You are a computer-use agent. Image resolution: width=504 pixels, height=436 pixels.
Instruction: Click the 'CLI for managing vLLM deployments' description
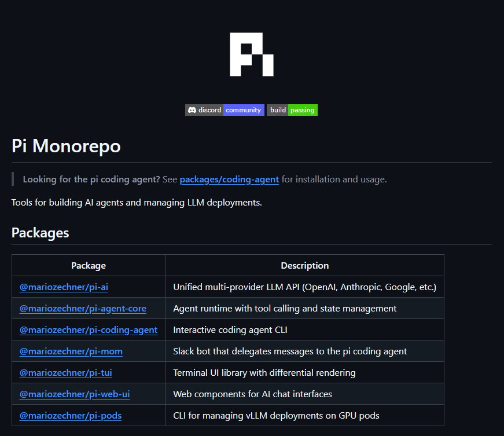pyautogui.click(x=276, y=415)
